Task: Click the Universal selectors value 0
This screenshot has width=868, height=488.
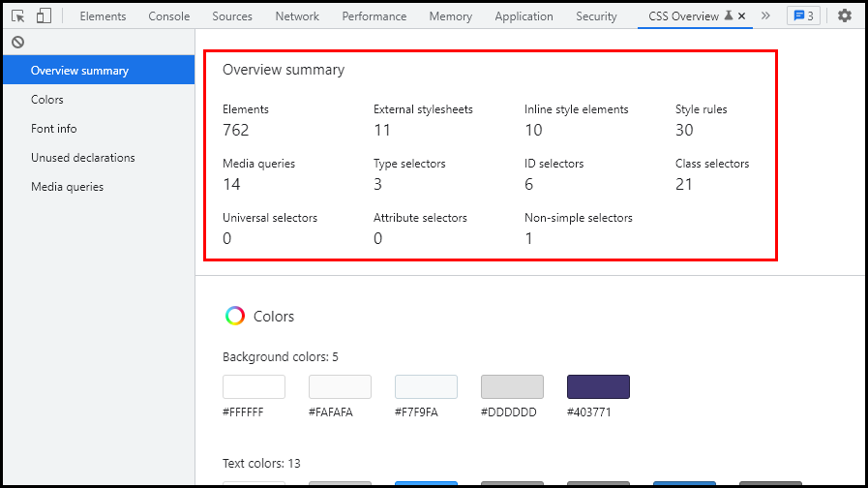Action: pos(227,239)
